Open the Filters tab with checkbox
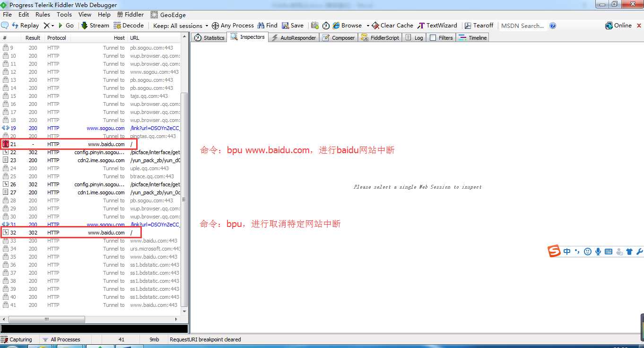 (x=441, y=37)
